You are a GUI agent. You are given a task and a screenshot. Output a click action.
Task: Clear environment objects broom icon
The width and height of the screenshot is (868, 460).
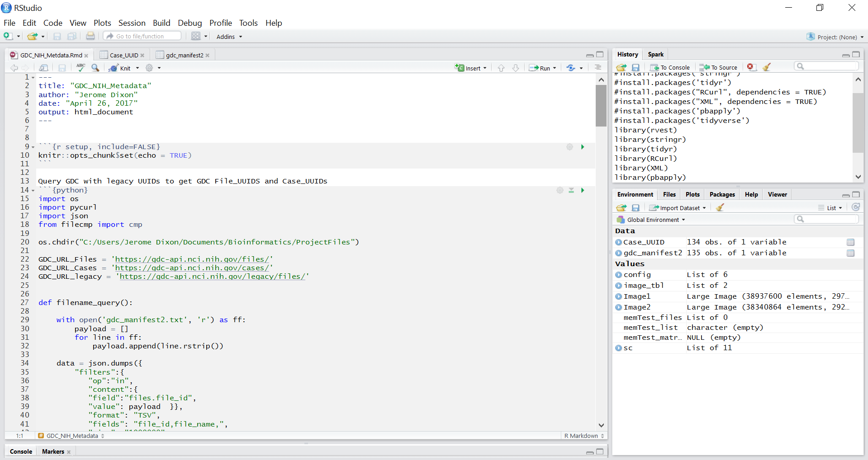pyautogui.click(x=720, y=207)
